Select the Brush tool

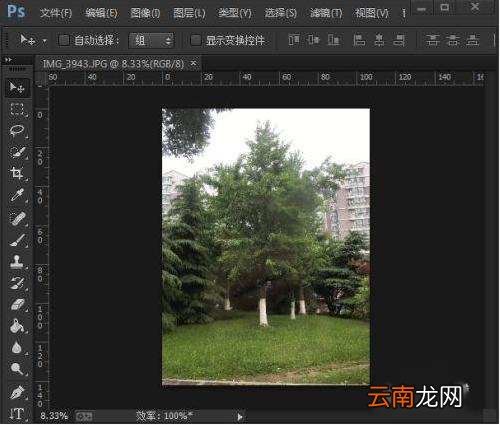17,240
